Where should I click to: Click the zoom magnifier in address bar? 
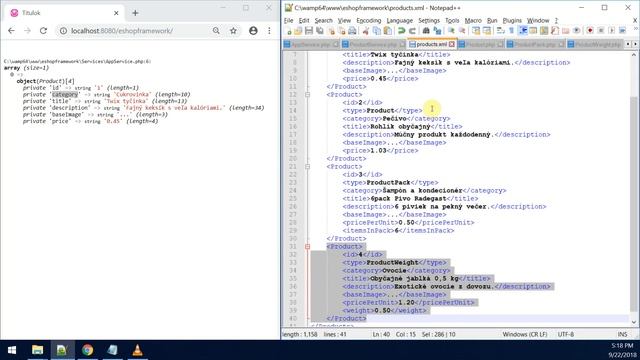pyautogui.click(x=216, y=31)
